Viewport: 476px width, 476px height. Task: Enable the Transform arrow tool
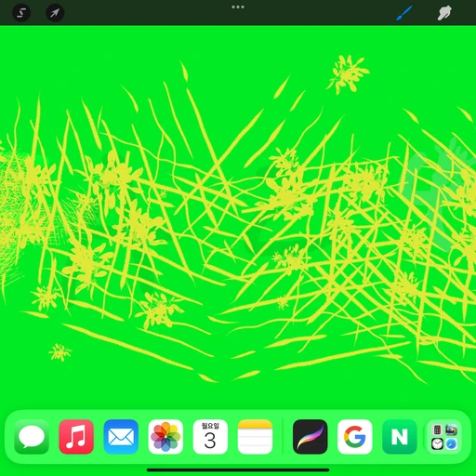[55, 13]
